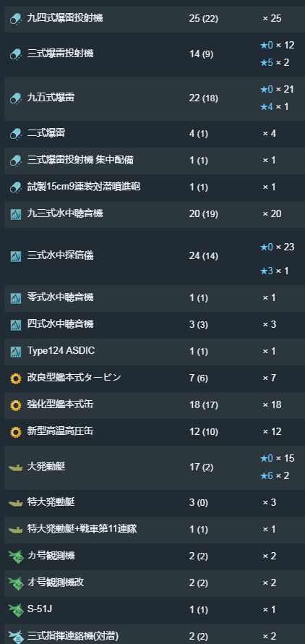
Task: Click the 24 (14) count for 三式水中探信儀
Action: (x=204, y=256)
